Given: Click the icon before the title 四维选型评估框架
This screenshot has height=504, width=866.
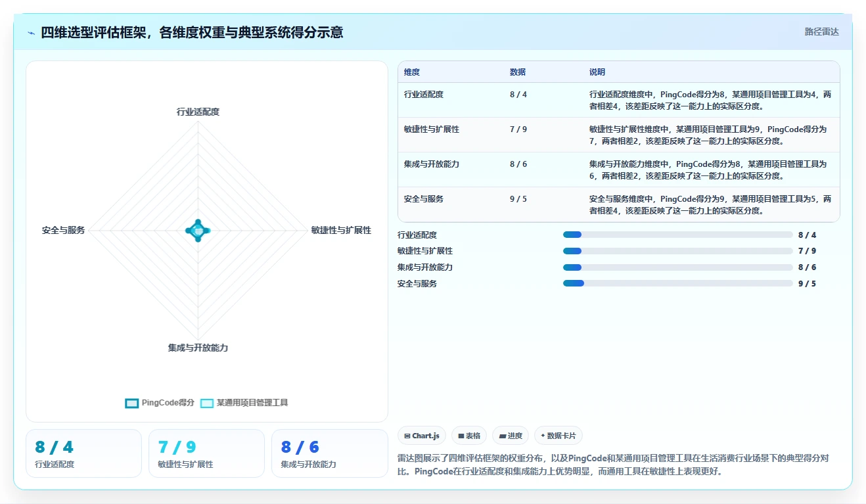Looking at the screenshot, I should click(31, 33).
